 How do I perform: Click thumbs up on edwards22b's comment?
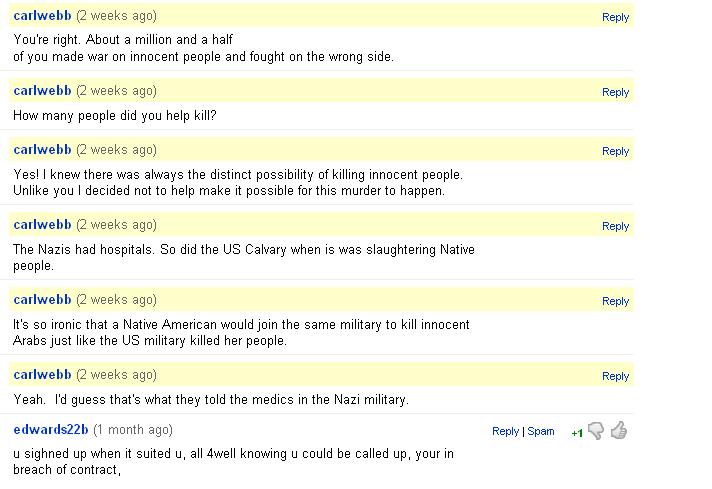click(x=619, y=431)
